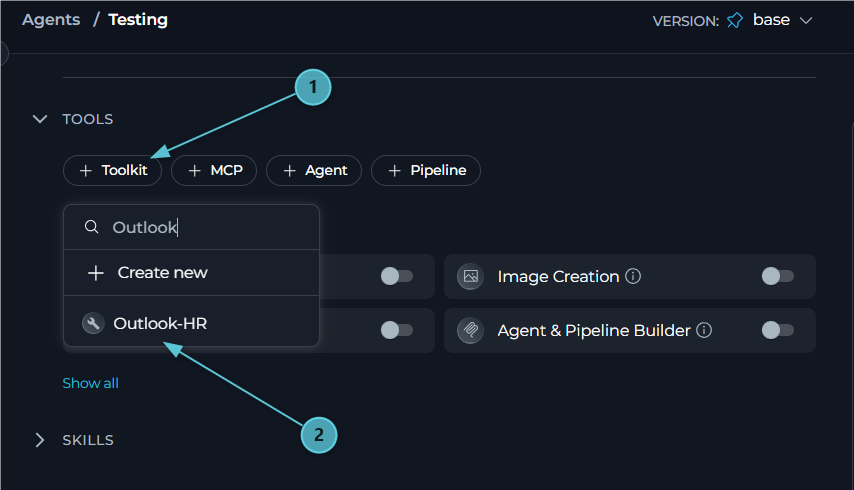Go to Agents breadcrumb
854x490 pixels.
(51, 20)
